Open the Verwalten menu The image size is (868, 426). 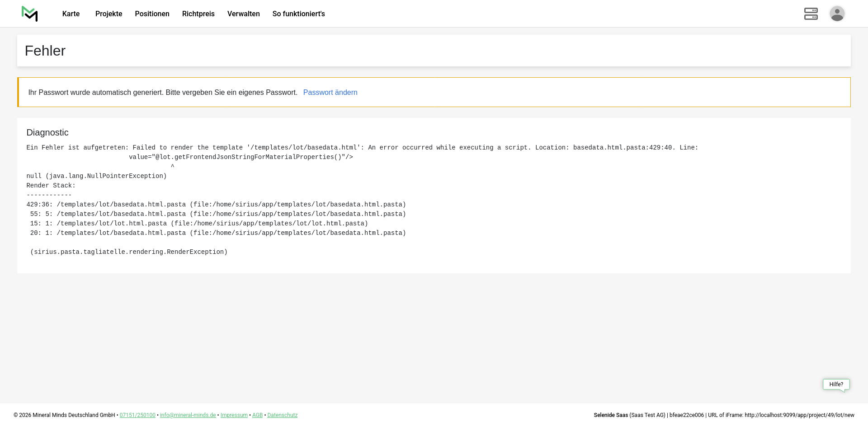click(243, 14)
